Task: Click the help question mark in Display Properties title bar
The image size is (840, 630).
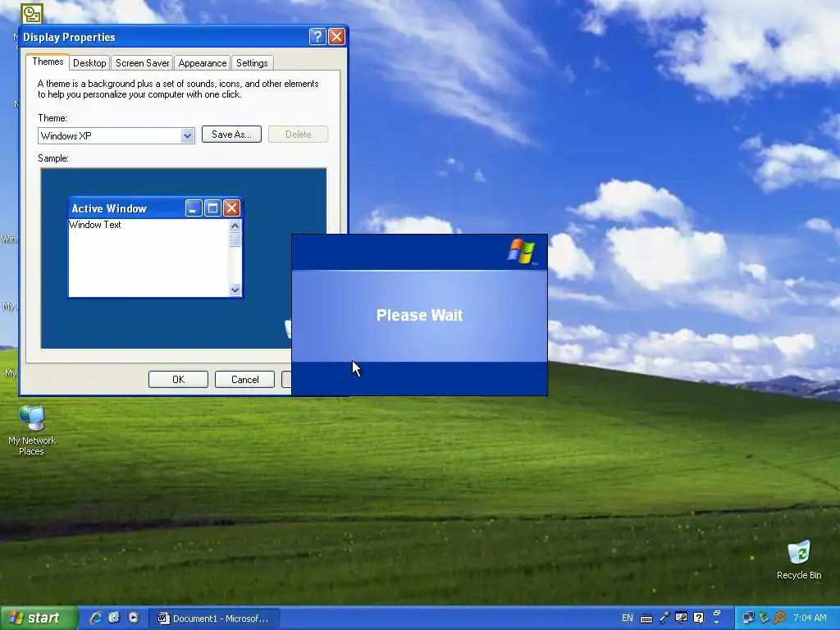Action: pyautogui.click(x=317, y=36)
